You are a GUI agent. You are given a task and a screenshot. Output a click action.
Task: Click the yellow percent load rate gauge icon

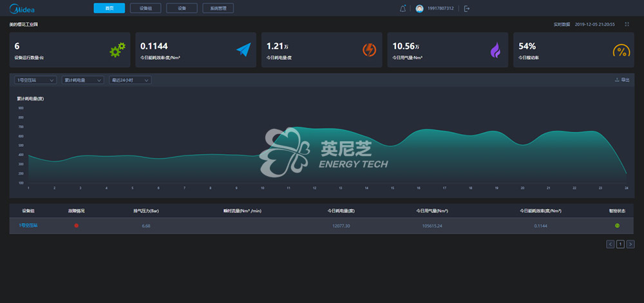pyautogui.click(x=621, y=50)
